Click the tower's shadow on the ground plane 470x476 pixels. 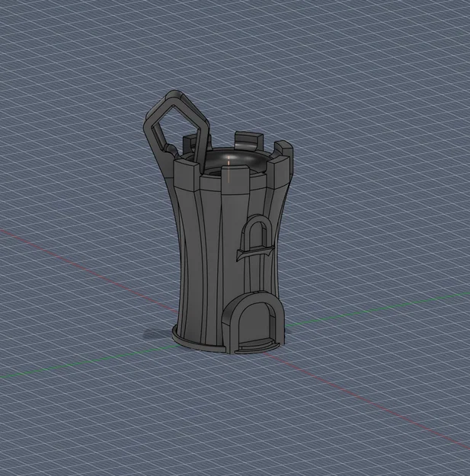[x=158, y=335]
